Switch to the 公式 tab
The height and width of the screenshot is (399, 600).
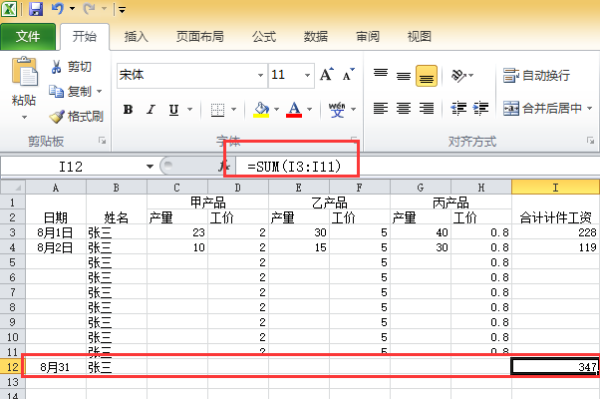(x=264, y=37)
